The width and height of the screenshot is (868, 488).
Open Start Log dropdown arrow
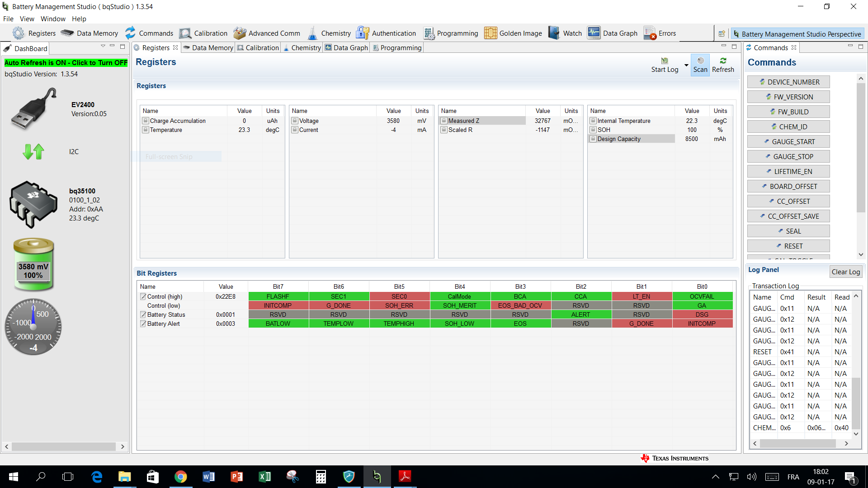(686, 66)
